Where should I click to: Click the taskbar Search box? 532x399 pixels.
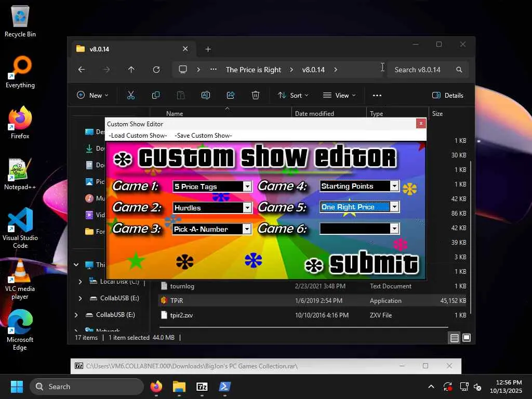pos(87,387)
